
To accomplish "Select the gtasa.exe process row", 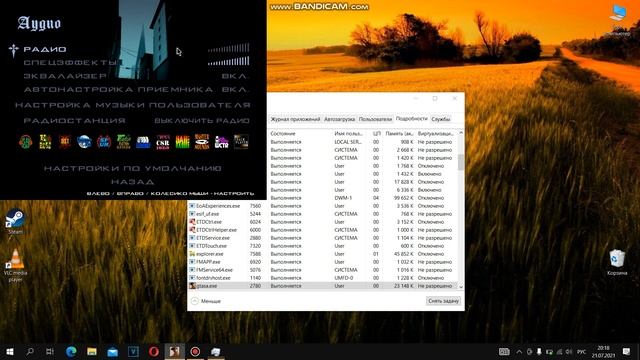I will [323, 286].
